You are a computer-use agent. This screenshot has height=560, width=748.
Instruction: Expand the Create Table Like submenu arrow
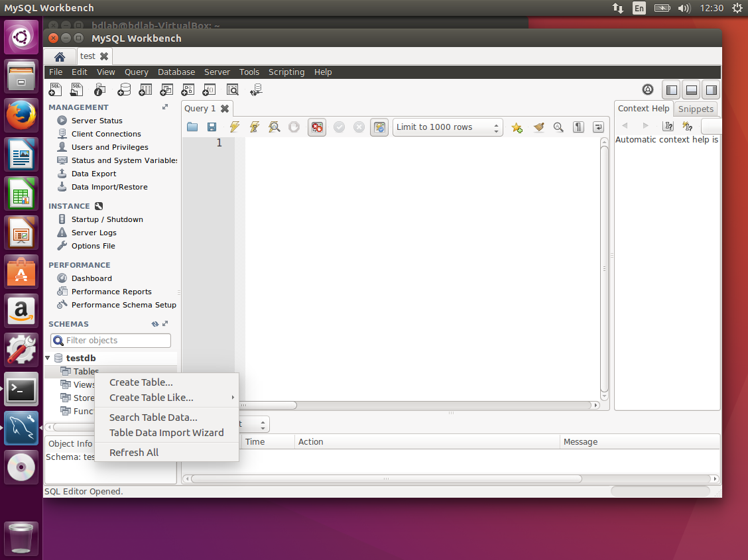pyautogui.click(x=233, y=398)
